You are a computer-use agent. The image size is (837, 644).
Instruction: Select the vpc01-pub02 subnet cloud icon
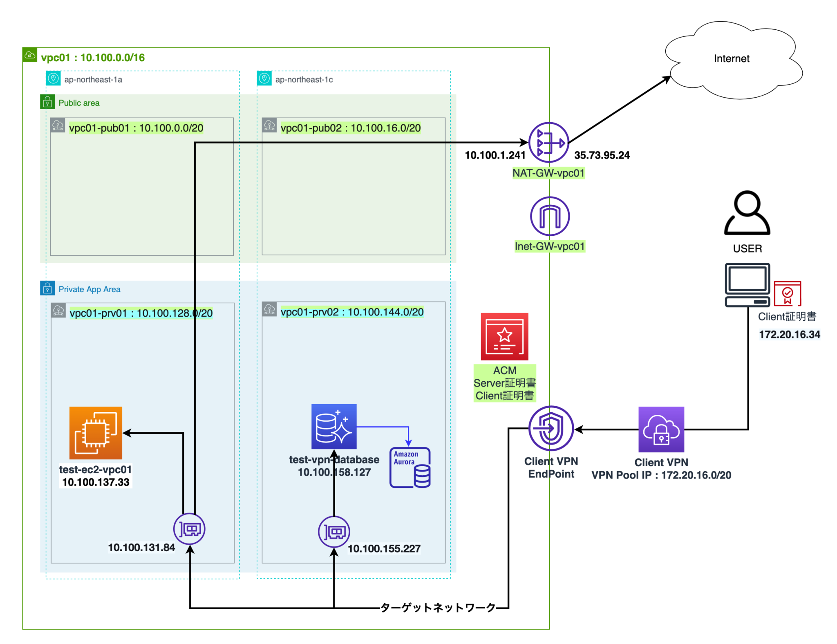(x=269, y=125)
